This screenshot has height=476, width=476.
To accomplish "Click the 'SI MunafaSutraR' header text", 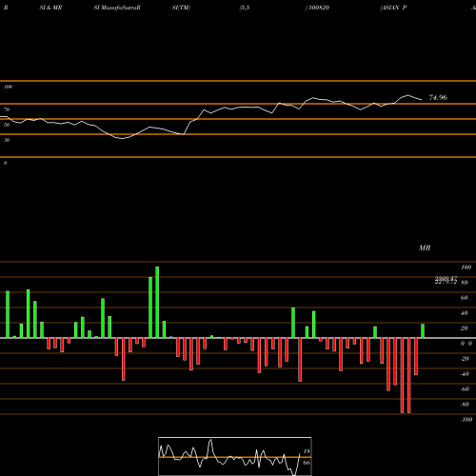I will (x=117, y=8).
